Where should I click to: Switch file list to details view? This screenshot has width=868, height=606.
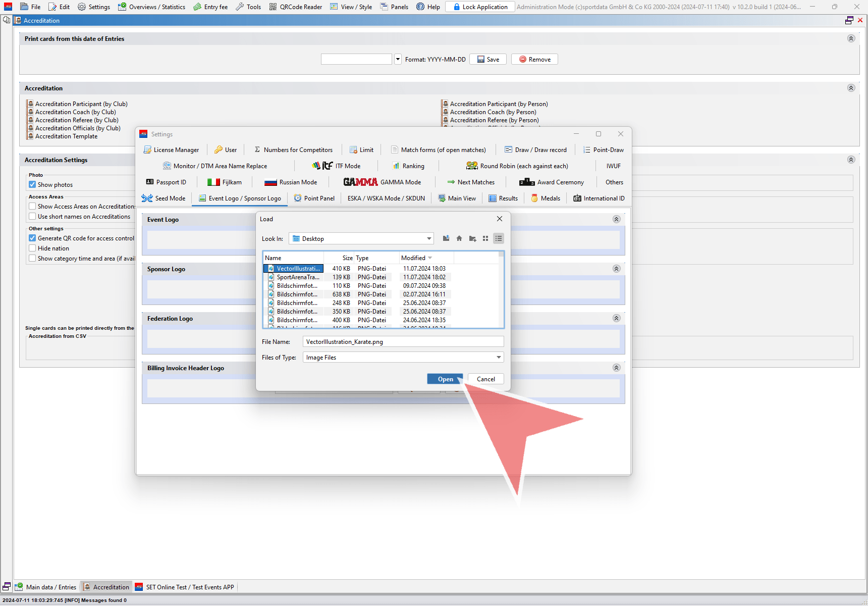tap(499, 238)
